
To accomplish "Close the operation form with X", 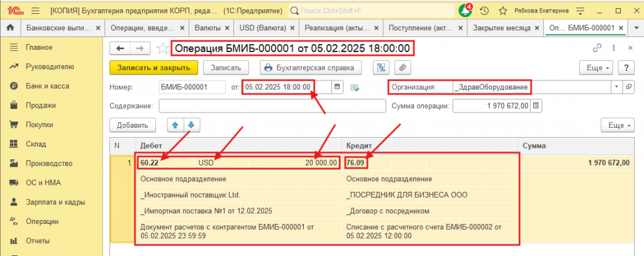I will [630, 48].
